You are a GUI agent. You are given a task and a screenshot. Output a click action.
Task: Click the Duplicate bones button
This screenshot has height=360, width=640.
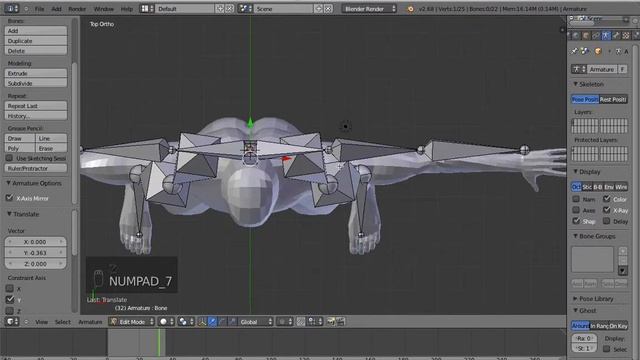(36, 41)
